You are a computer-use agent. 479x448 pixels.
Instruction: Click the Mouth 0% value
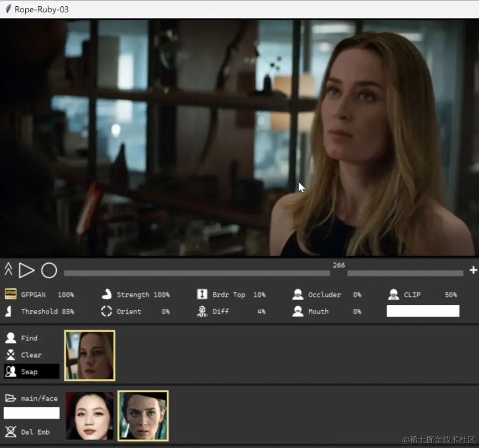[x=357, y=312]
